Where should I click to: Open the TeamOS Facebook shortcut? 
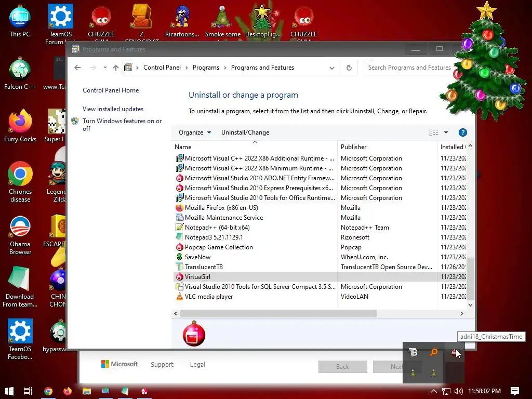(20, 339)
